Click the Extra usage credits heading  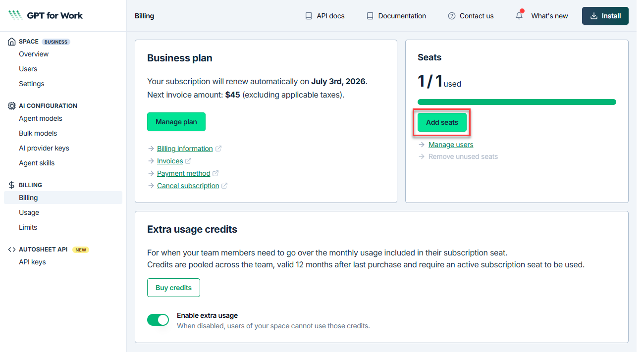pyautogui.click(x=192, y=229)
